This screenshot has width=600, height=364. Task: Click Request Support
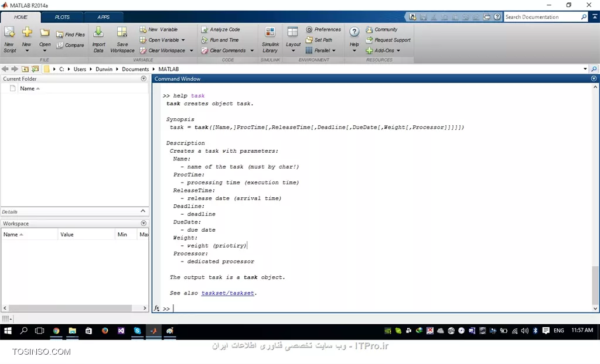388,40
